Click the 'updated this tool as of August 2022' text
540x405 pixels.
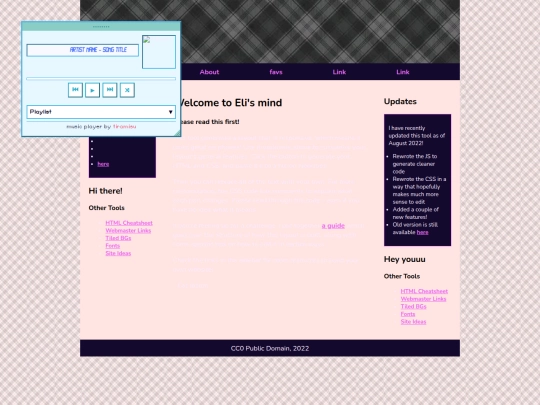[x=417, y=139]
